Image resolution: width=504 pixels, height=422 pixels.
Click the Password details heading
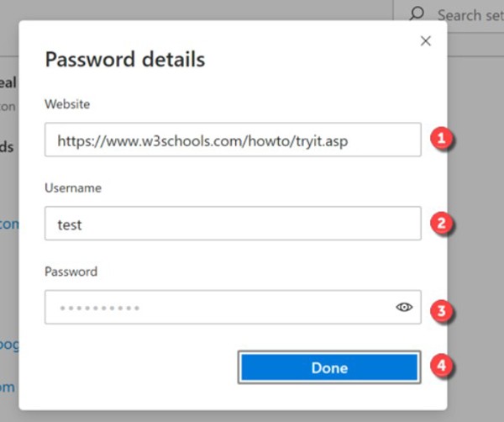coord(125,60)
